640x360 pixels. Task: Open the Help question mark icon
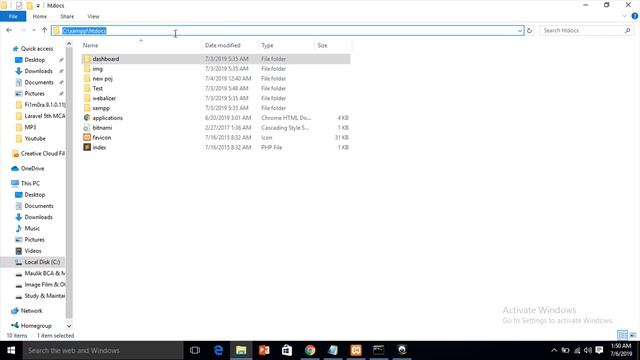tap(634, 16)
